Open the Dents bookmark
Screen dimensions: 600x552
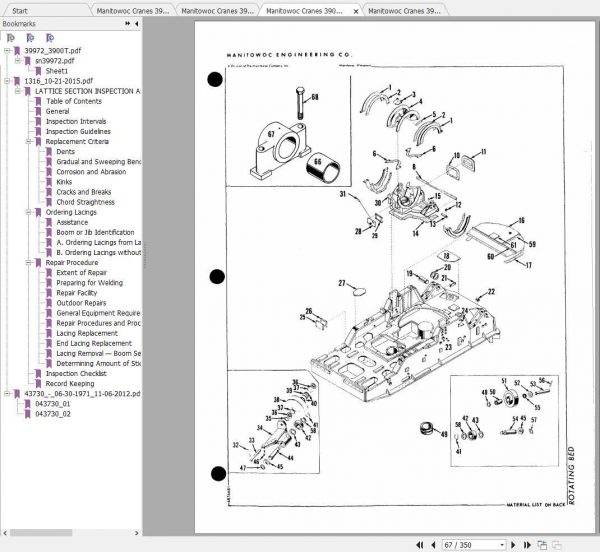[65, 151]
